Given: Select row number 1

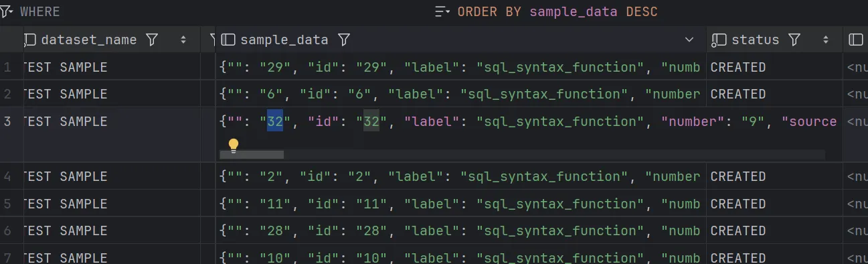Looking at the screenshot, I should (x=7, y=67).
